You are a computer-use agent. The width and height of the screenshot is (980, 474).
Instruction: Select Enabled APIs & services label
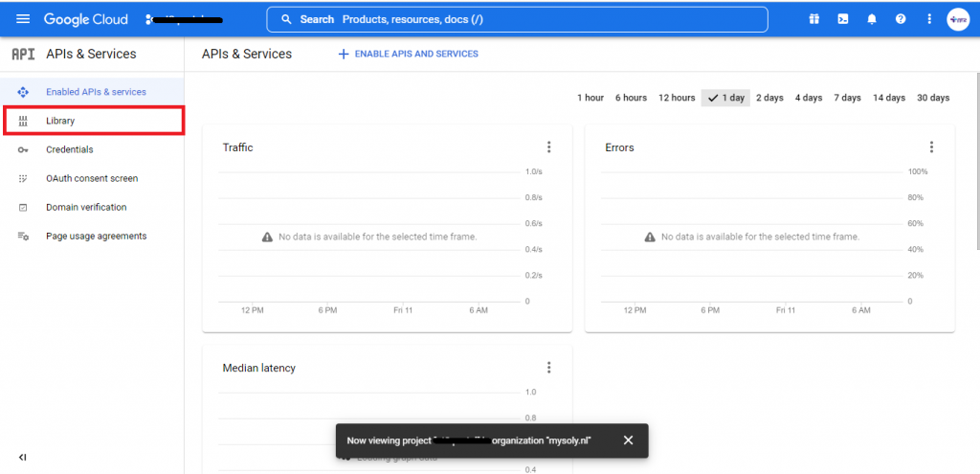(x=97, y=92)
